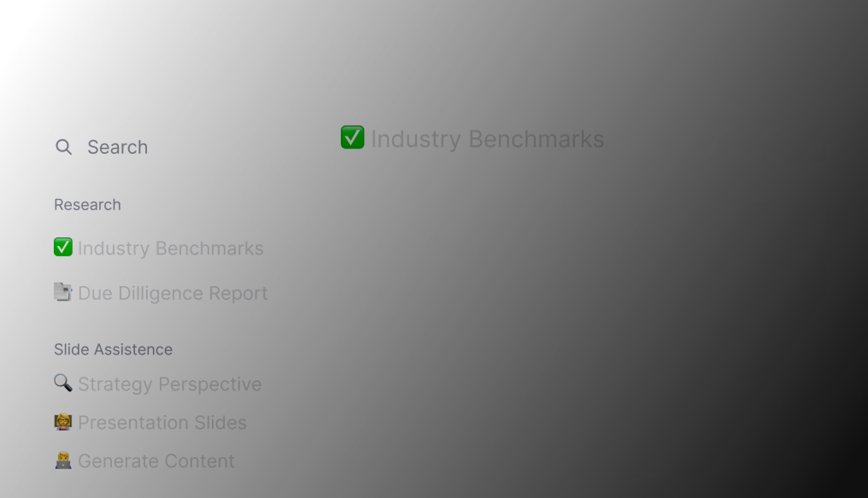This screenshot has height=498, width=868.
Task: Open the Generate Content template
Action: 156,461
